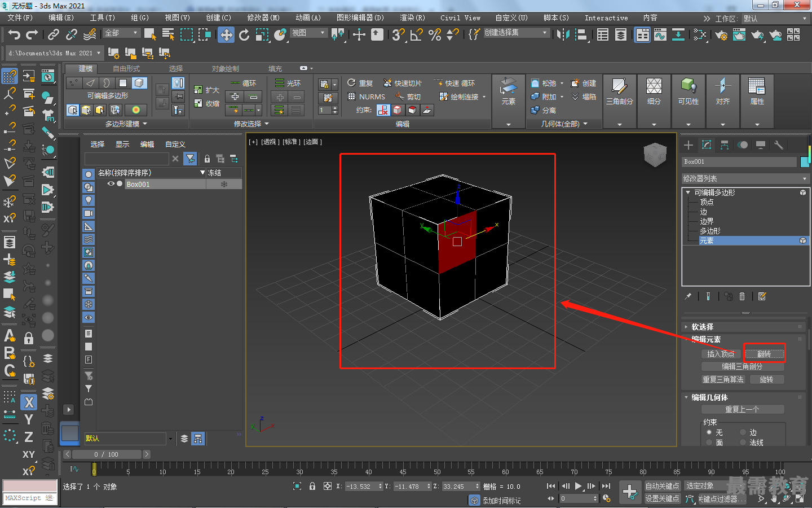
Task: Click the Redo arrow in main toolbar
Action: tap(32, 35)
